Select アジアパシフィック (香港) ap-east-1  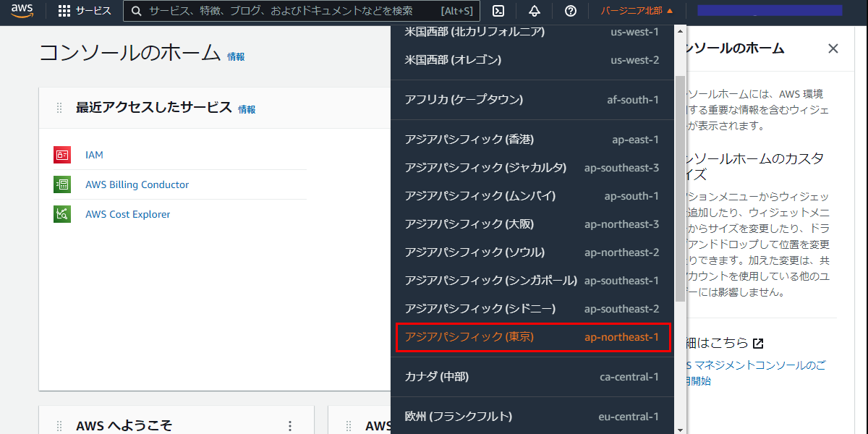[x=532, y=139]
